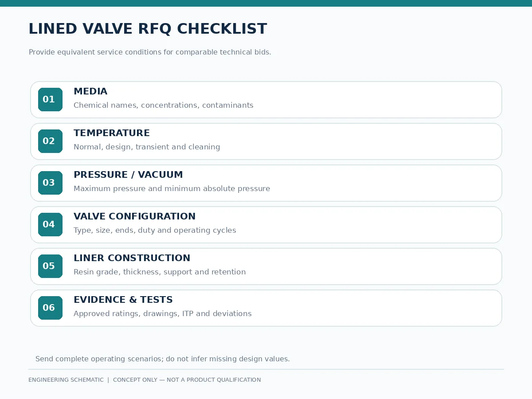Click the ENGINEERING SCHEMATIC footer label

pos(66,380)
